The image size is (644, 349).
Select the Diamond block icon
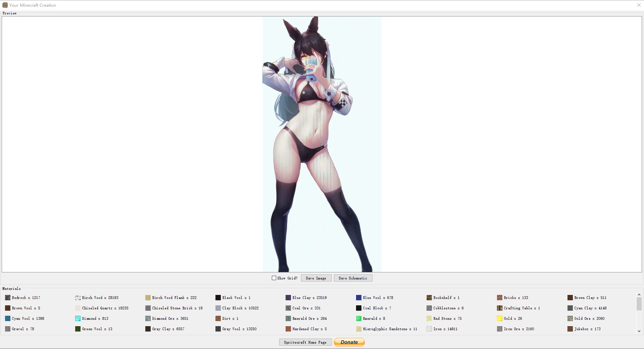(78, 318)
